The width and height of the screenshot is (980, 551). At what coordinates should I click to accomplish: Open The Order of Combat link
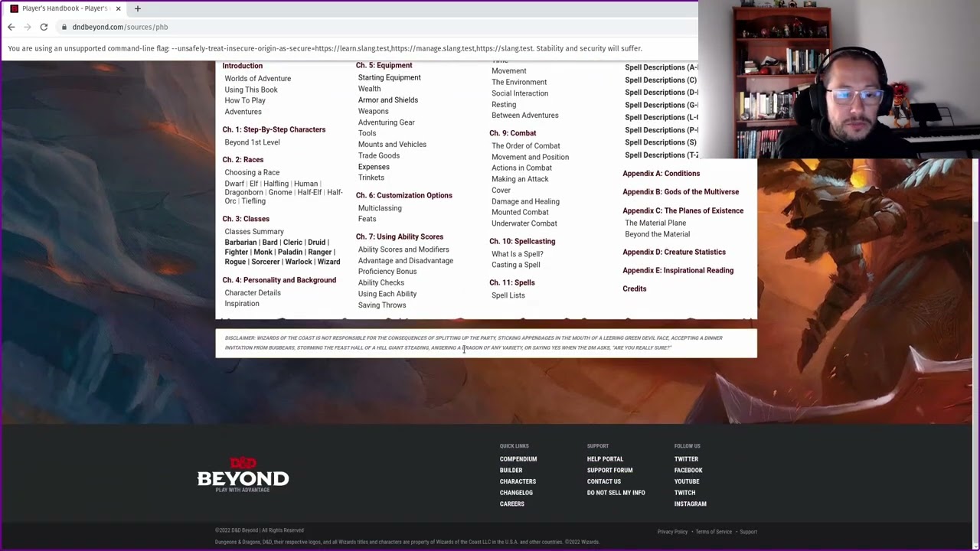coord(526,146)
